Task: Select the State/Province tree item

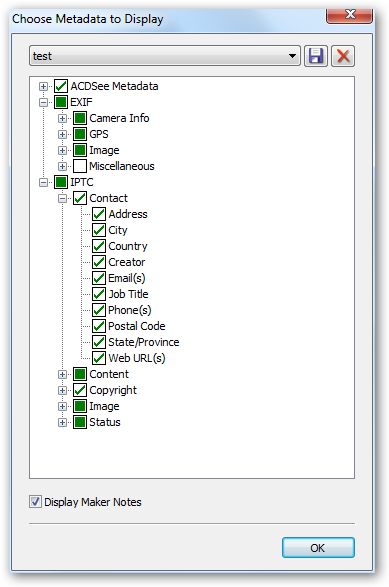Action: [x=144, y=342]
